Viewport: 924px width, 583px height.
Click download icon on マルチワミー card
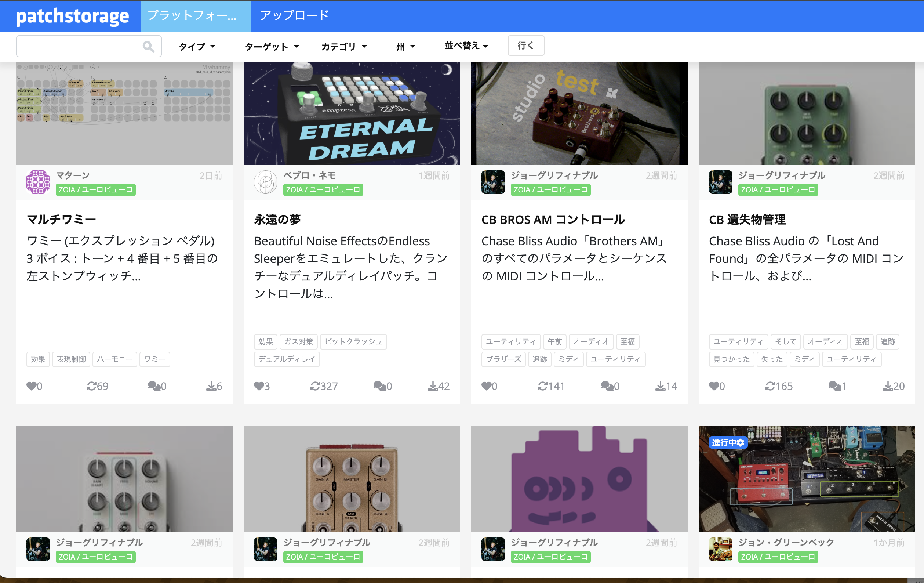point(211,386)
